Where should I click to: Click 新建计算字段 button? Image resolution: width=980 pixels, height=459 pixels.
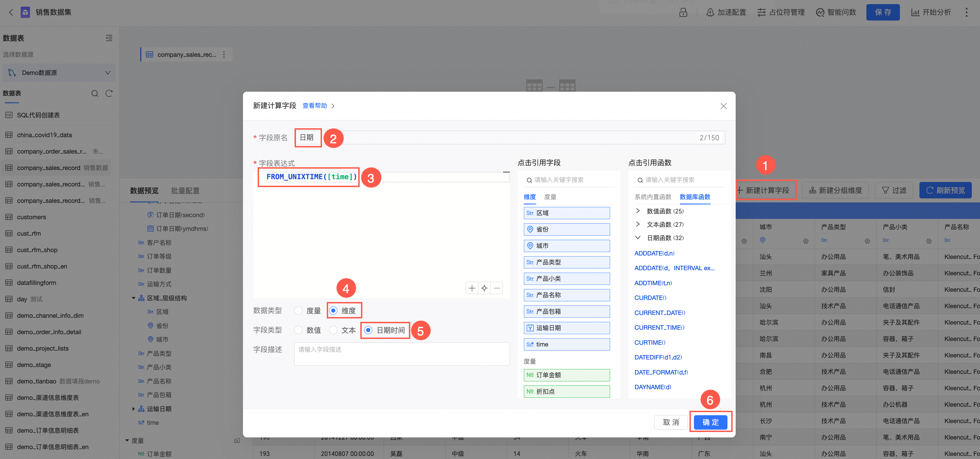pos(766,190)
